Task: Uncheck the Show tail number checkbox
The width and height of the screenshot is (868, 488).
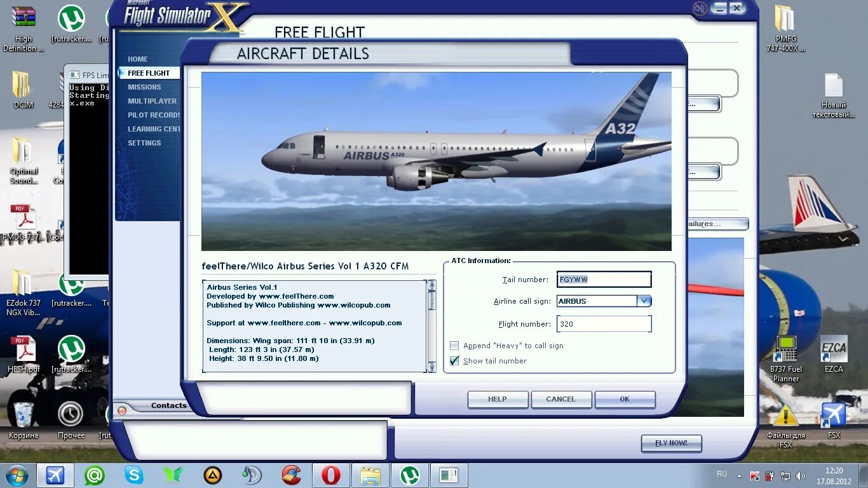Action: [x=454, y=361]
